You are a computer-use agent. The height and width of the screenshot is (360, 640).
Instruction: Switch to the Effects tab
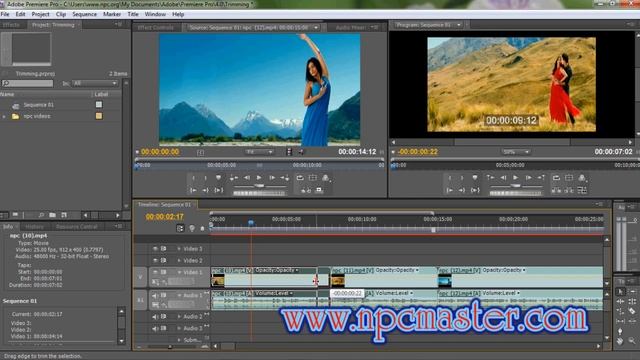[11, 25]
